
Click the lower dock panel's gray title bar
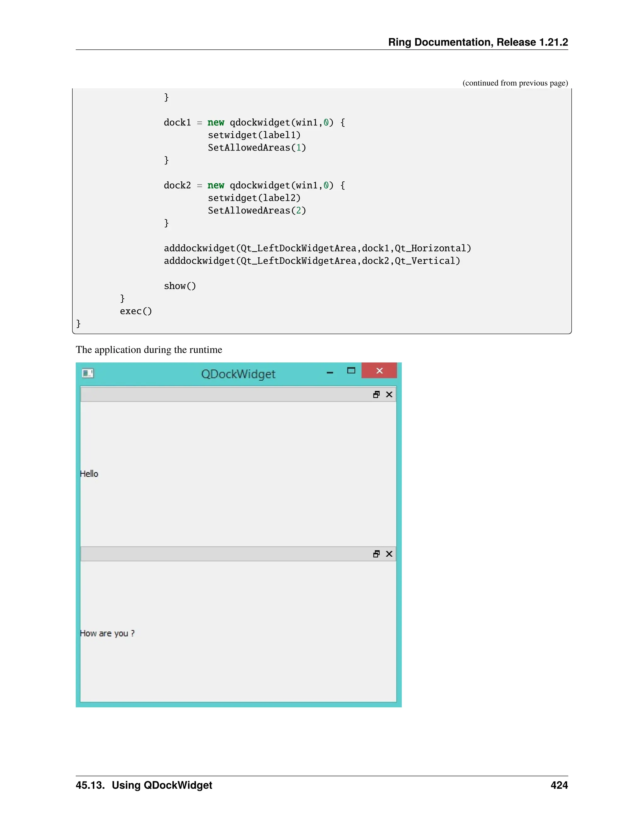point(225,554)
